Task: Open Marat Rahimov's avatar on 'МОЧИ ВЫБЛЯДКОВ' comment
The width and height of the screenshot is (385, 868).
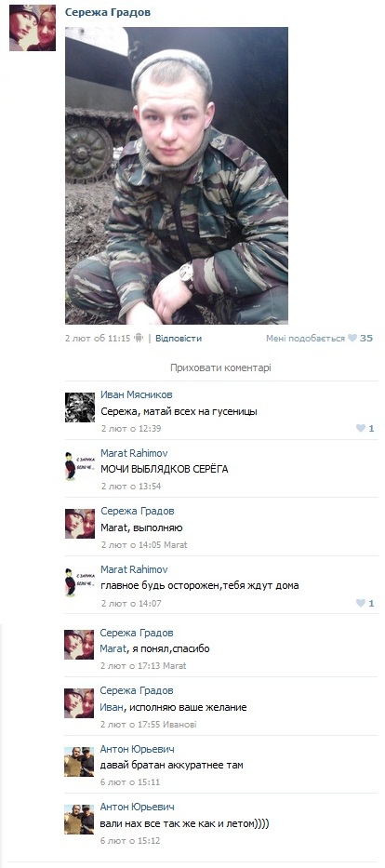Action: (80, 465)
